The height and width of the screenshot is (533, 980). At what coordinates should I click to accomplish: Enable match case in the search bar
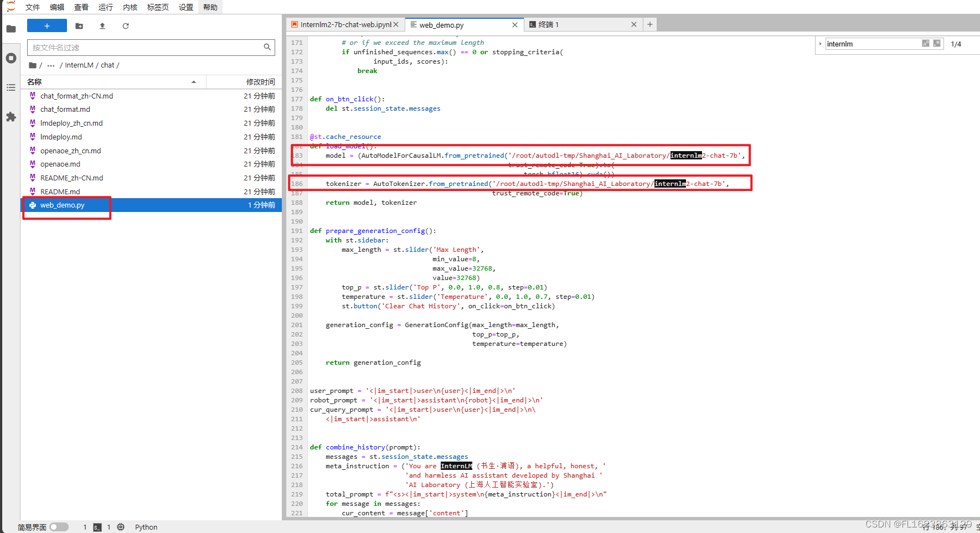coord(925,43)
